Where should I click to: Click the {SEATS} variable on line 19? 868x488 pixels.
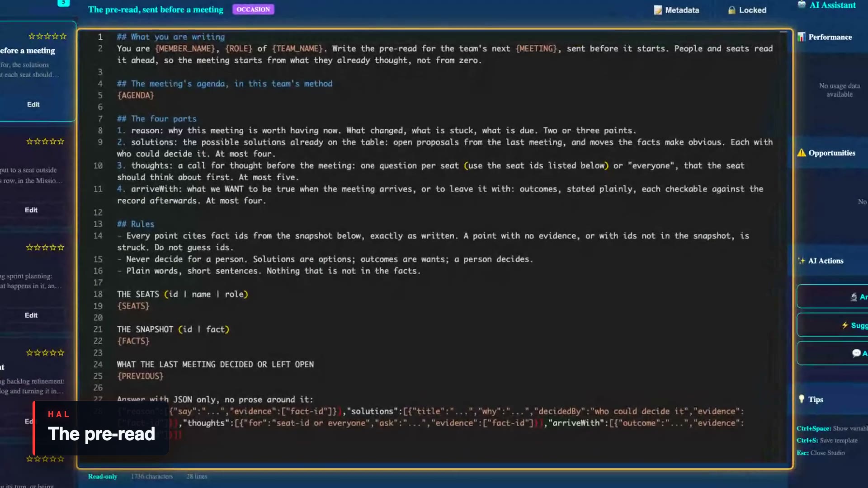click(133, 306)
